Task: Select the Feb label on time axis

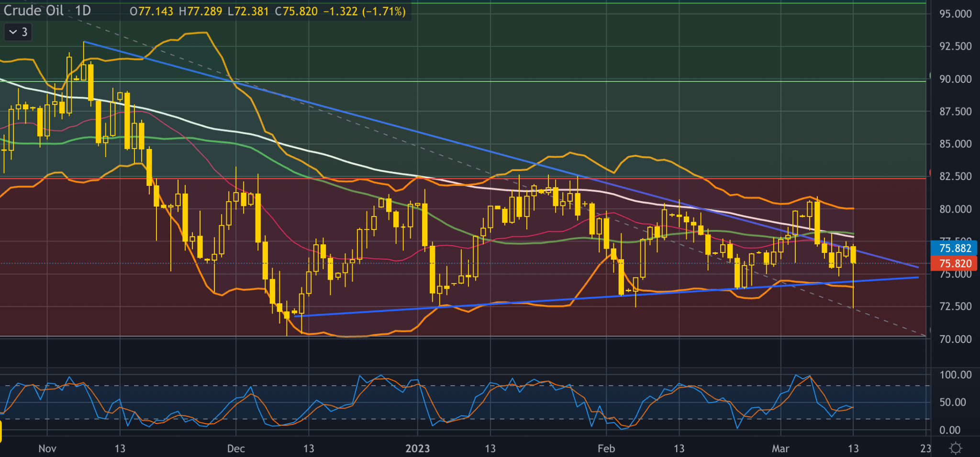Action: point(606,448)
